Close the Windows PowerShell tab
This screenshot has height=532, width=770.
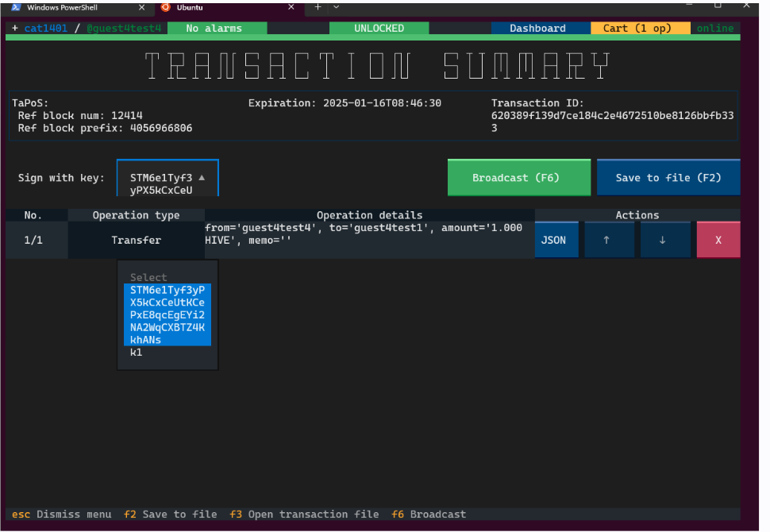pos(141,7)
